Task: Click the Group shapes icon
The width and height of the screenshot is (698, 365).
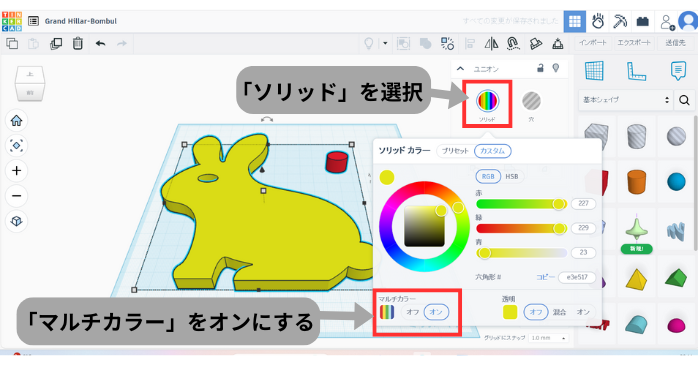Action: (403, 44)
